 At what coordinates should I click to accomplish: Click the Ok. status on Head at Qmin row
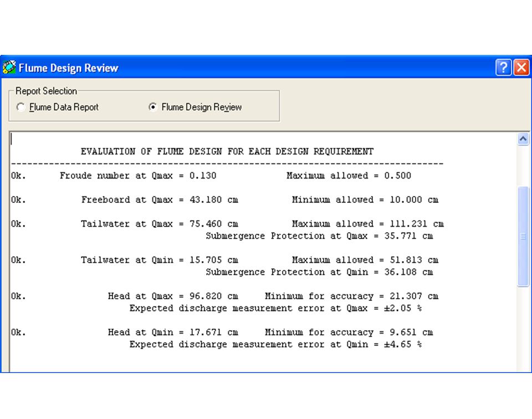pyautogui.click(x=18, y=332)
